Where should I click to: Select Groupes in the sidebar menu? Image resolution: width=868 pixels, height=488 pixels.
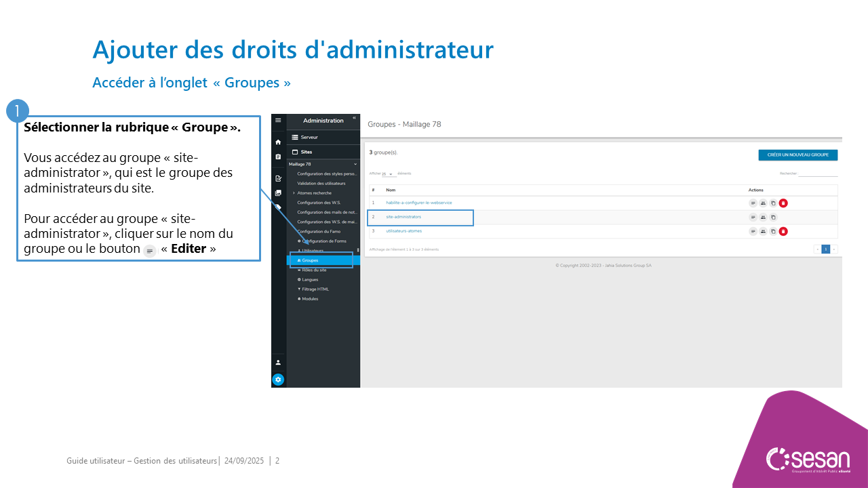click(310, 260)
